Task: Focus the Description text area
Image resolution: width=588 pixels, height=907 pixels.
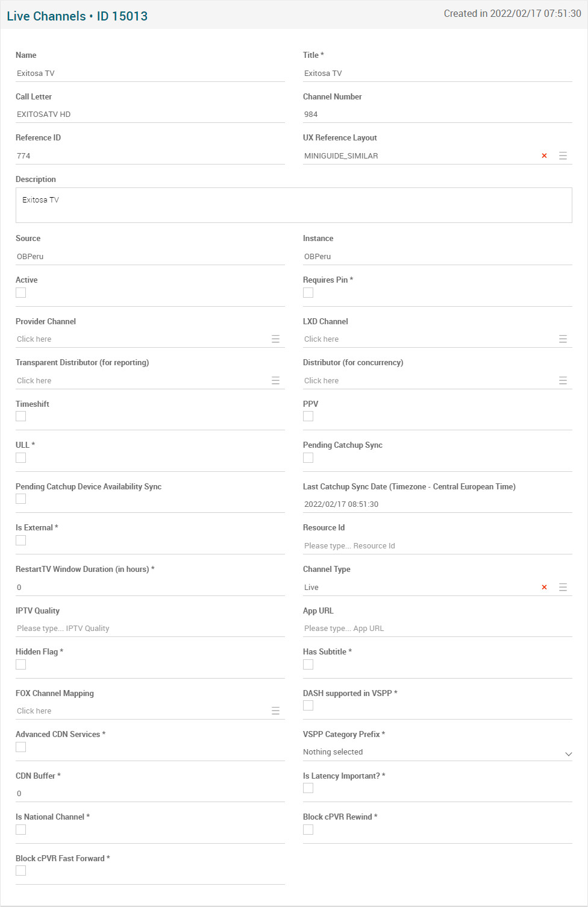Action: click(294, 206)
